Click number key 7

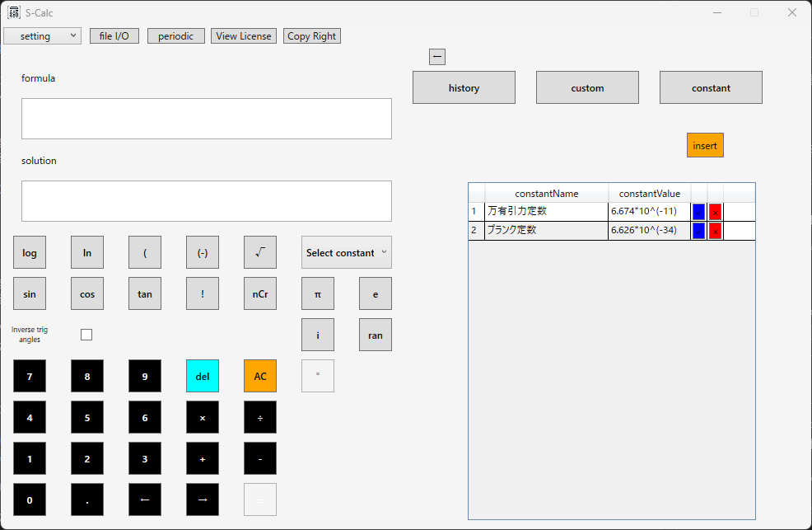30,376
